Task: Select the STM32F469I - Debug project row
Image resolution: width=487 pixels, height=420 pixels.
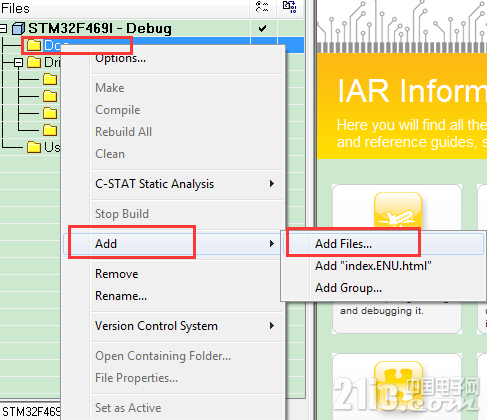Action: click(152, 28)
